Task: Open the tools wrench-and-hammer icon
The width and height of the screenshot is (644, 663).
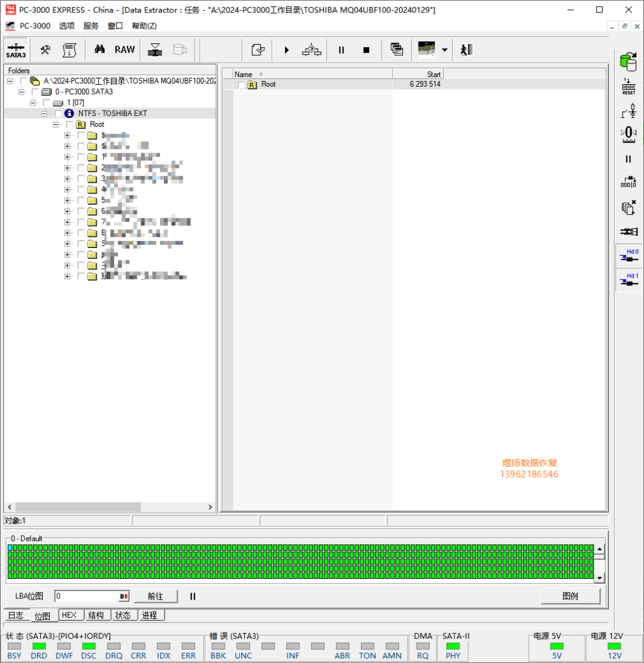Action: click(x=45, y=50)
